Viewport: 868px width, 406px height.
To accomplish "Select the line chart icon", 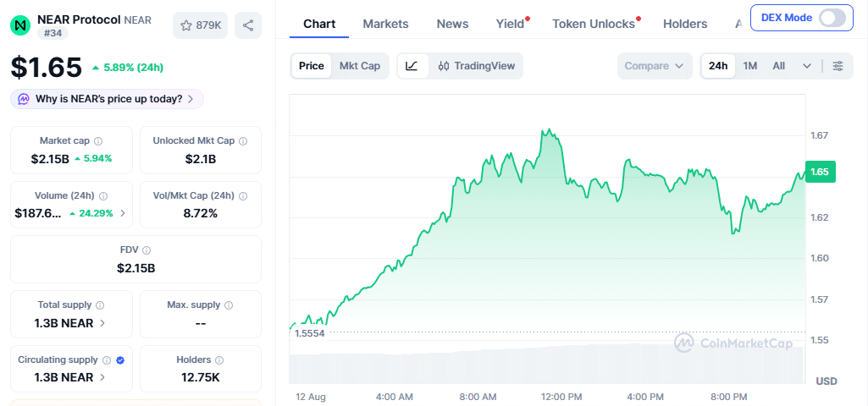I will pos(412,66).
